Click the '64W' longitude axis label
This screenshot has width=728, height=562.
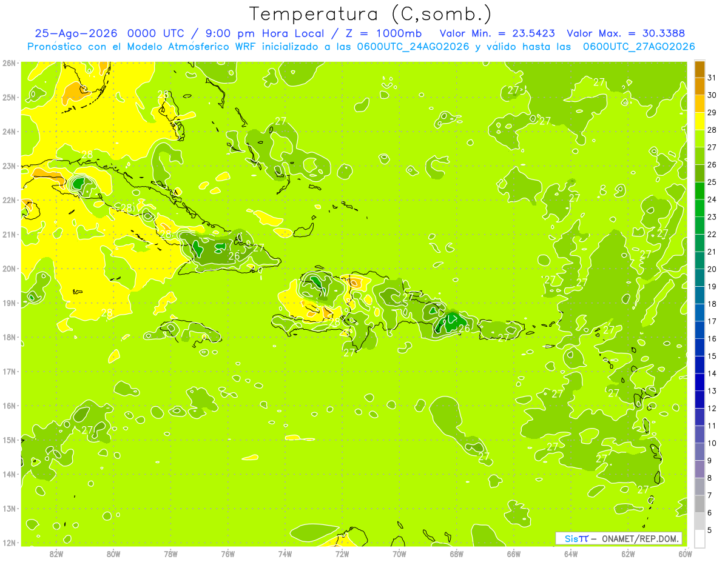coord(571,554)
